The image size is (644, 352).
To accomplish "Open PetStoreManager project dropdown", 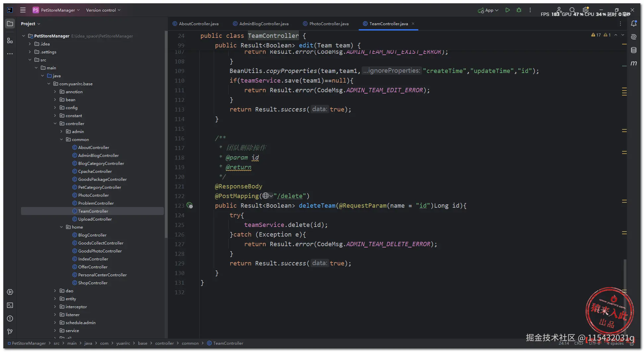I will pyautogui.click(x=56, y=10).
